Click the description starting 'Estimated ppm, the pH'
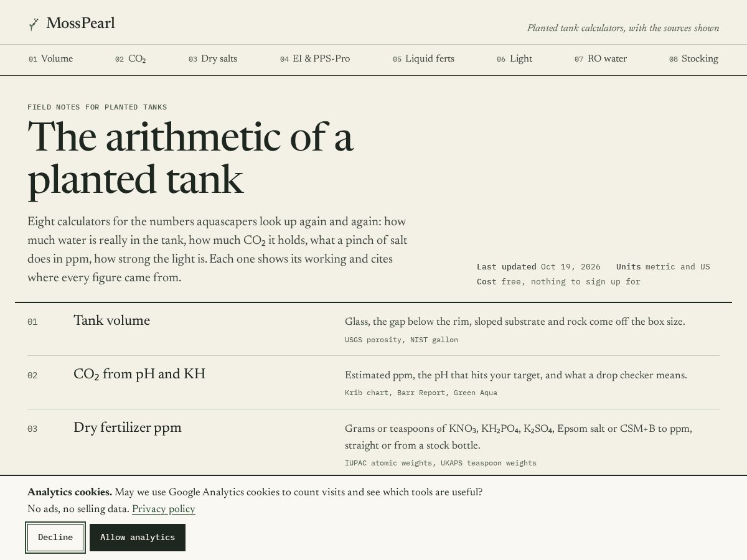Viewport: 747px width, 560px height. pyautogui.click(x=516, y=375)
